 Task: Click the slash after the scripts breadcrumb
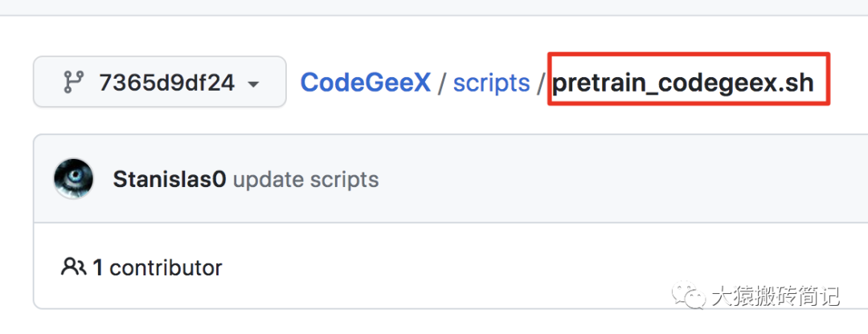pyautogui.click(x=542, y=82)
